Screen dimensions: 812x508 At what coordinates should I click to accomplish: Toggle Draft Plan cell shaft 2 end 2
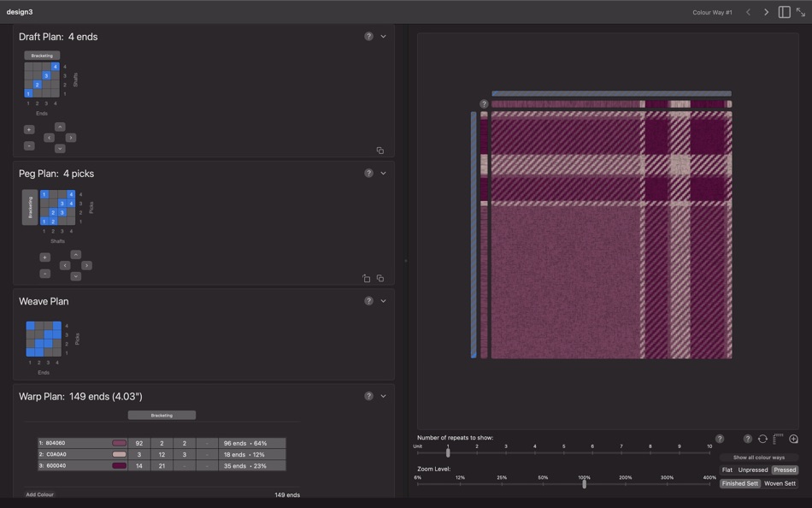tap(38, 85)
